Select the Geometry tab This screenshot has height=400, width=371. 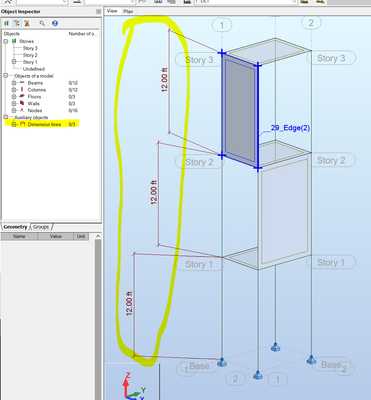[15, 227]
